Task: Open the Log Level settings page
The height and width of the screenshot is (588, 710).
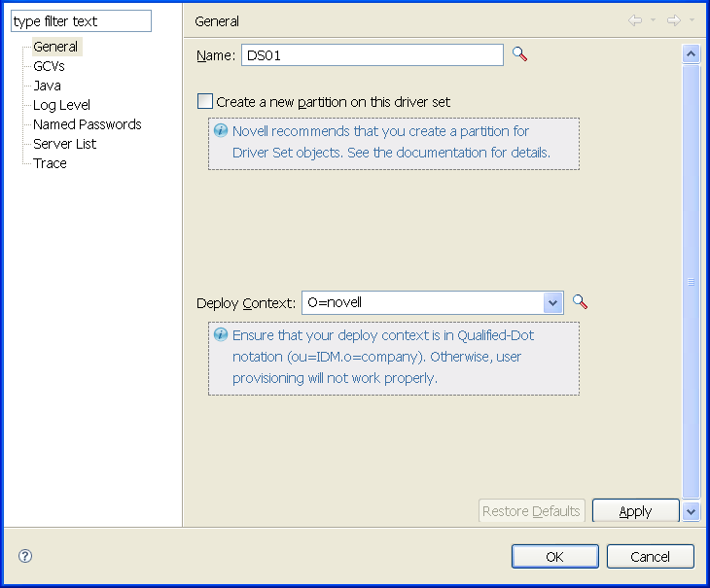Action: click(x=61, y=105)
